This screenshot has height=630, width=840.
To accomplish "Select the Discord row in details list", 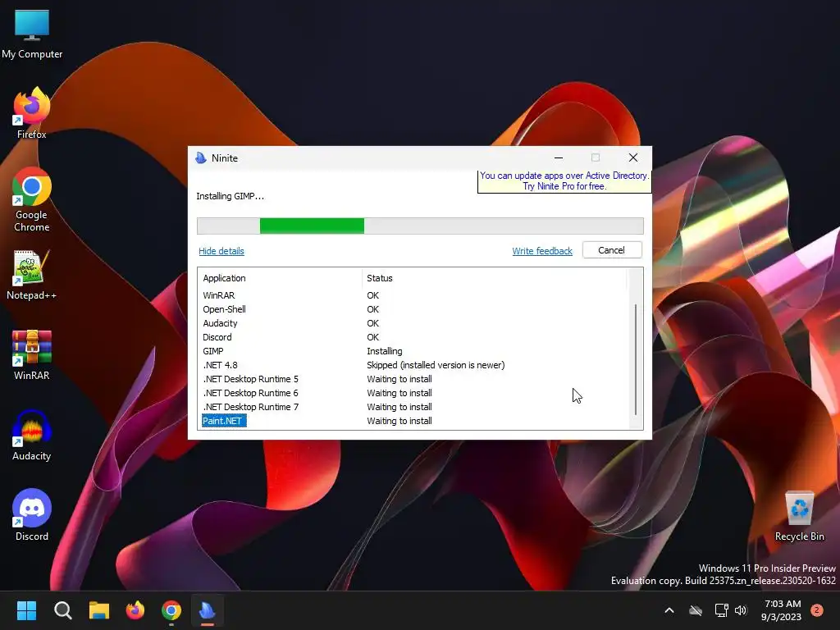I will 413,337.
